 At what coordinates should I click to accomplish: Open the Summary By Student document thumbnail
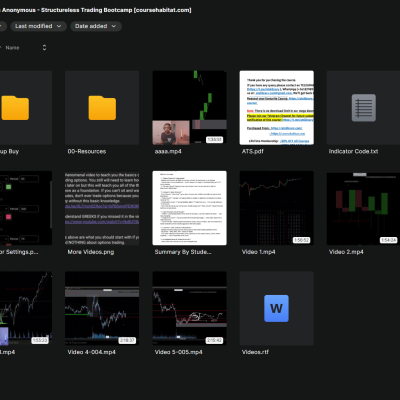tap(189, 208)
